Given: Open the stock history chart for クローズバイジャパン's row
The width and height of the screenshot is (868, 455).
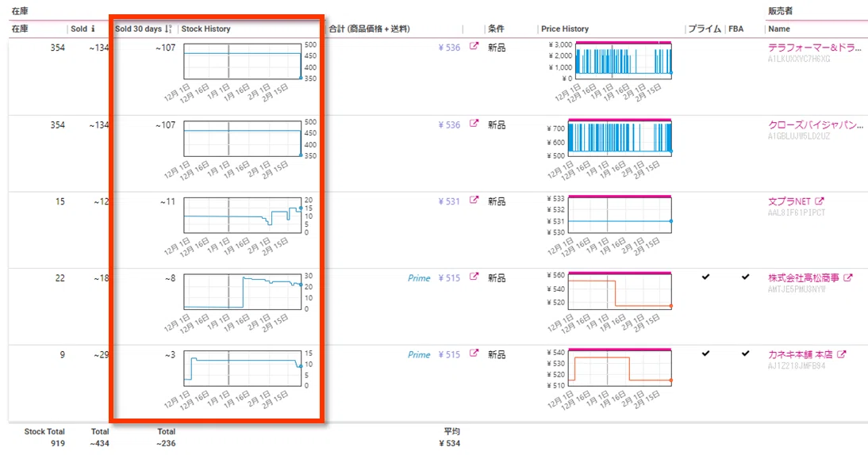Looking at the screenshot, I should pos(243,139).
